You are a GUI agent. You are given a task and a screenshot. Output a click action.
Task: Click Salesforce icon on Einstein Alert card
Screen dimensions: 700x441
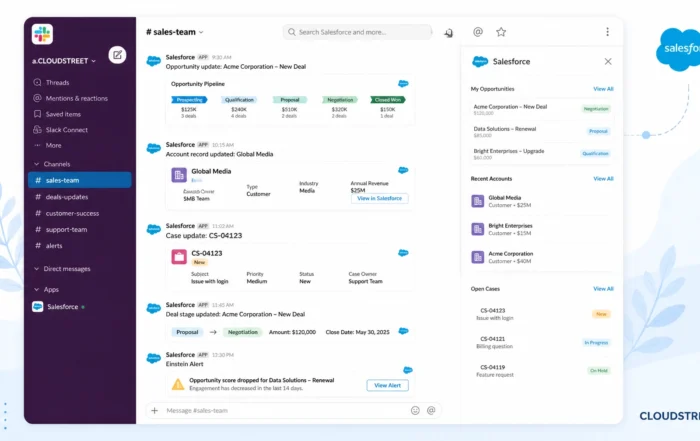tap(408, 370)
